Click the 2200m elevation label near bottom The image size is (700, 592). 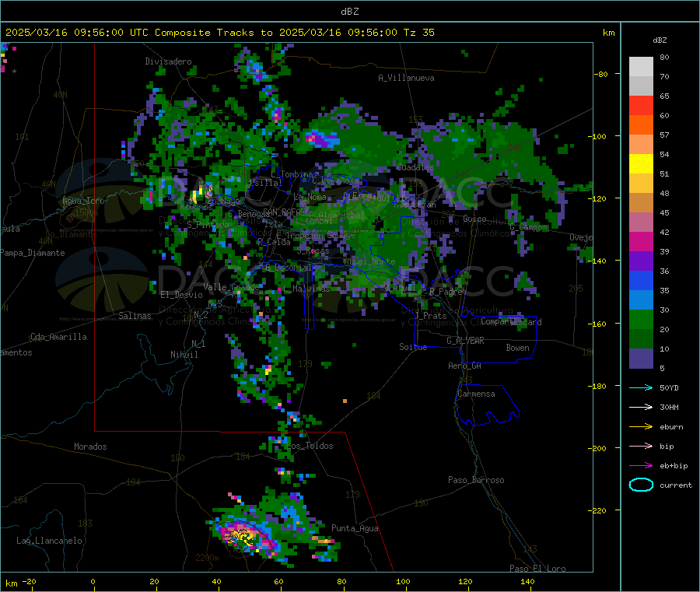pos(207,558)
